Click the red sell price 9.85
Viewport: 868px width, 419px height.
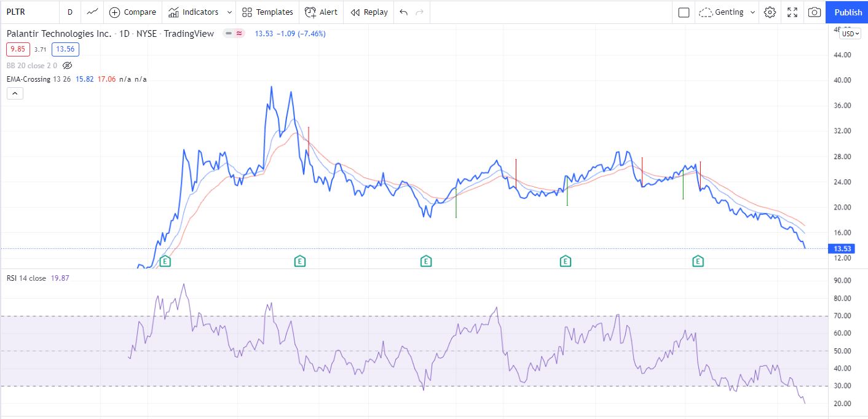[18, 50]
